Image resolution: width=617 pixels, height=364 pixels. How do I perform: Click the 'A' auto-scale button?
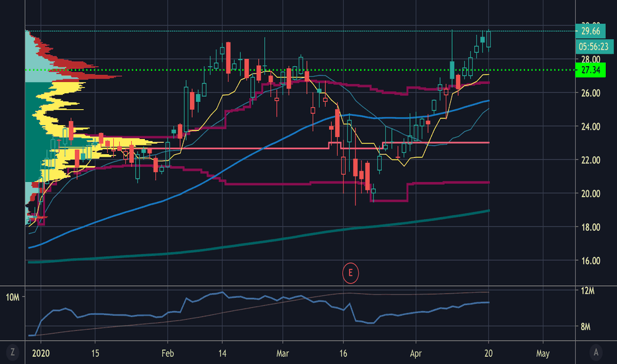click(596, 352)
